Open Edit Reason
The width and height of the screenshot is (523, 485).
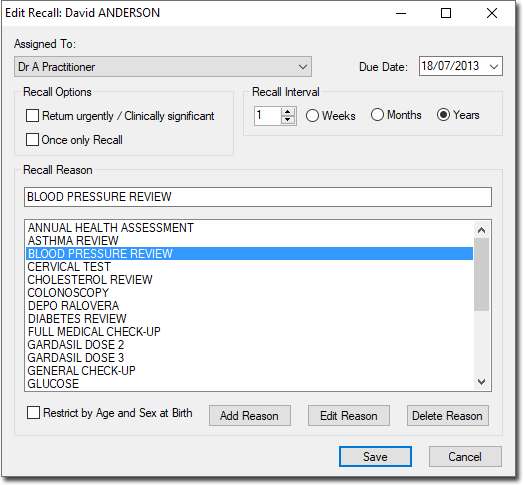click(349, 416)
